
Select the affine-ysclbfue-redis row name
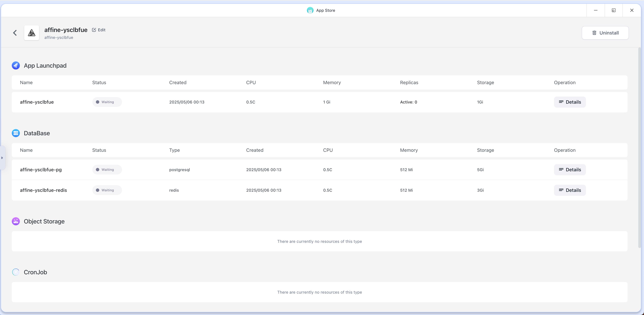pyautogui.click(x=44, y=190)
